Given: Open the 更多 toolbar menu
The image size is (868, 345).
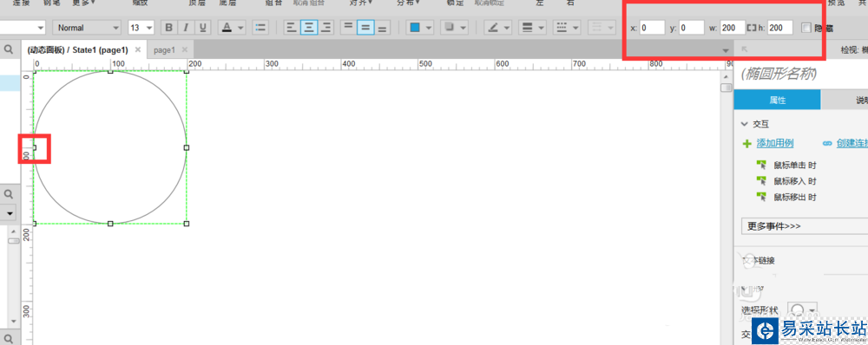Looking at the screenshot, I should tap(83, 3).
